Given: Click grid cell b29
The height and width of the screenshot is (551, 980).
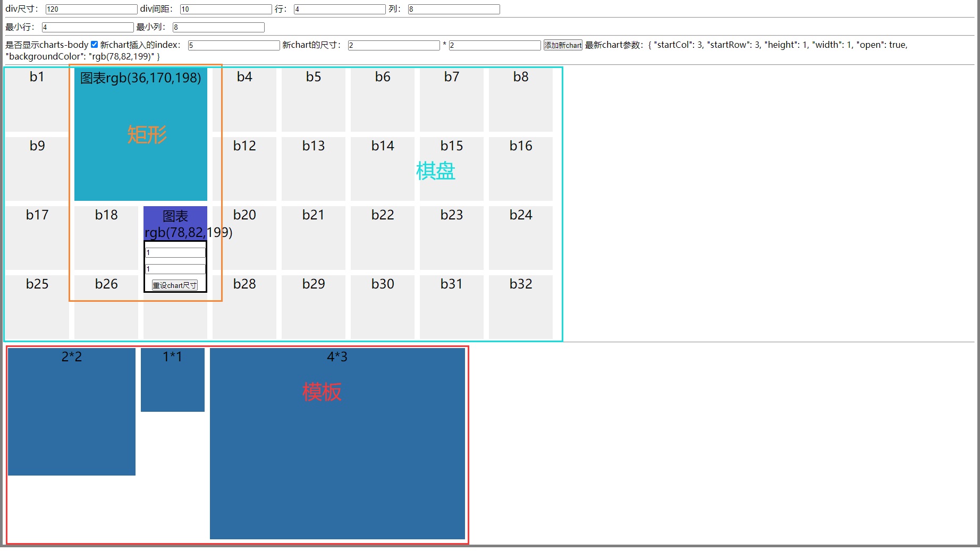Looking at the screenshot, I should tap(314, 307).
